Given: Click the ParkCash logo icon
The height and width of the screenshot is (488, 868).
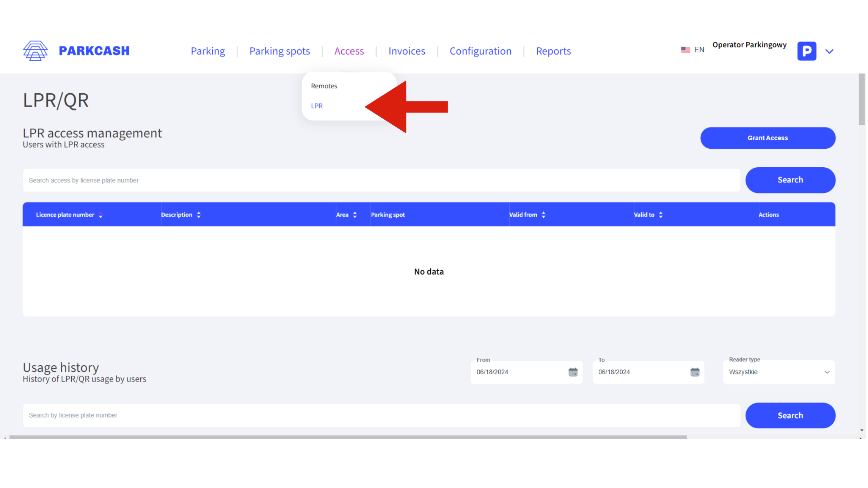Looking at the screenshot, I should click(35, 51).
